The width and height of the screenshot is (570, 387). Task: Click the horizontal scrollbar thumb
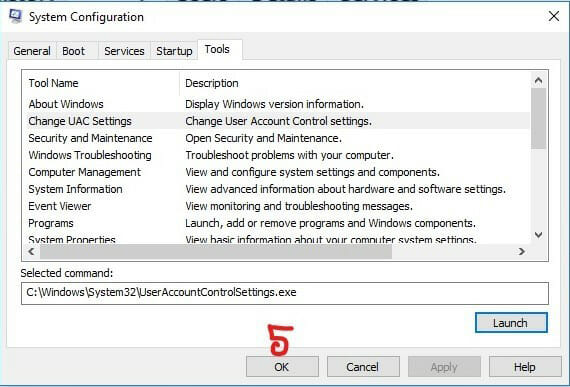click(216, 251)
